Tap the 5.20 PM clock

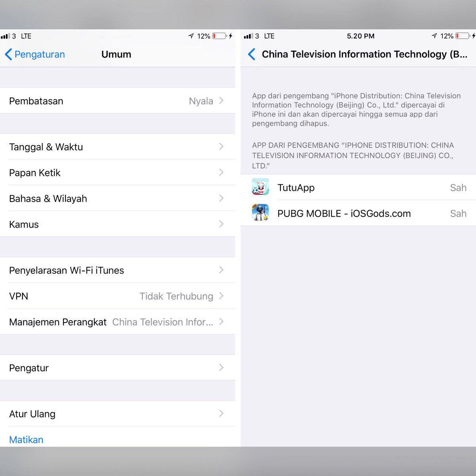[x=361, y=36]
